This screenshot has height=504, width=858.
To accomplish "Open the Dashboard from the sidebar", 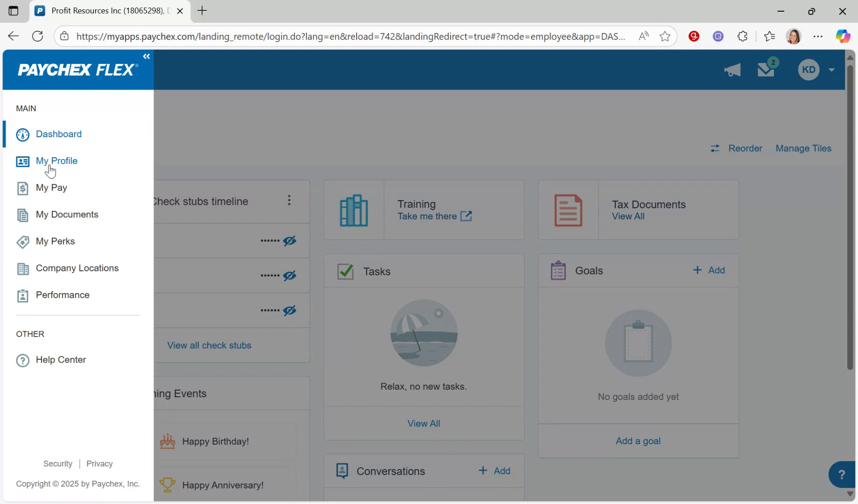I will [58, 134].
